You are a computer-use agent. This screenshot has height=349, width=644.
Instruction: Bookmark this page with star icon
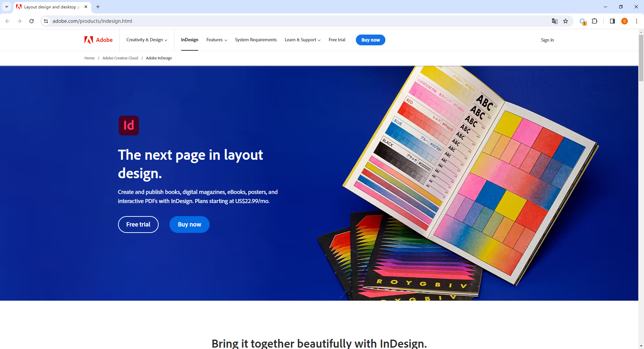(x=566, y=21)
